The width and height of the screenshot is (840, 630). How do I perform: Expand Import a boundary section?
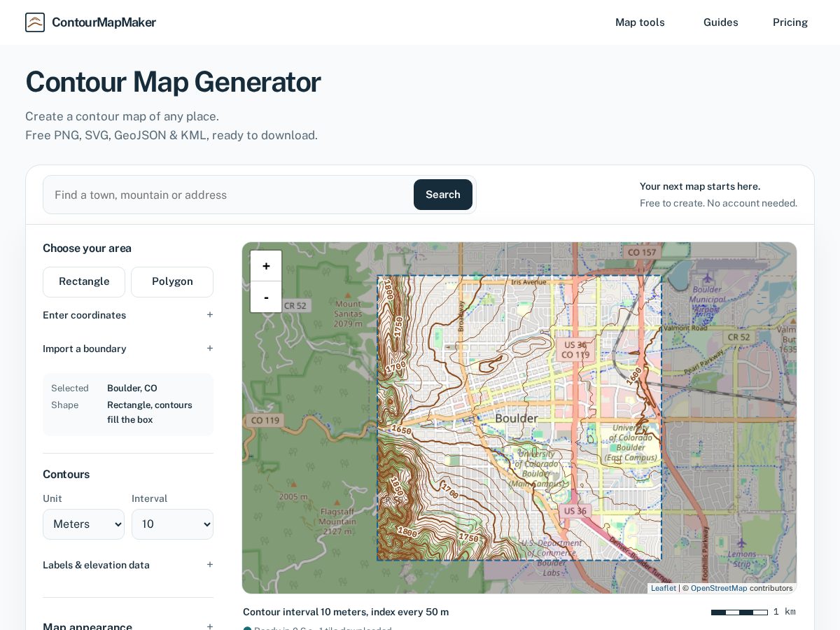pyautogui.click(x=128, y=349)
